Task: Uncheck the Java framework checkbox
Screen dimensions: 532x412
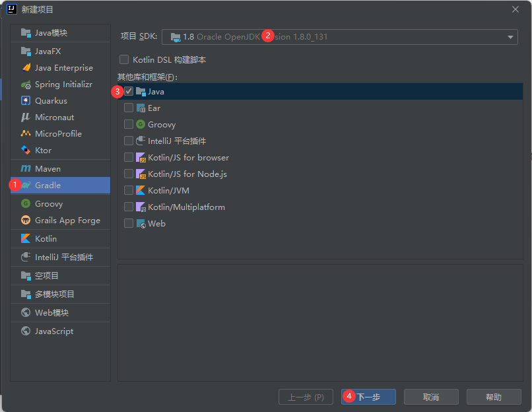Action: (x=129, y=91)
